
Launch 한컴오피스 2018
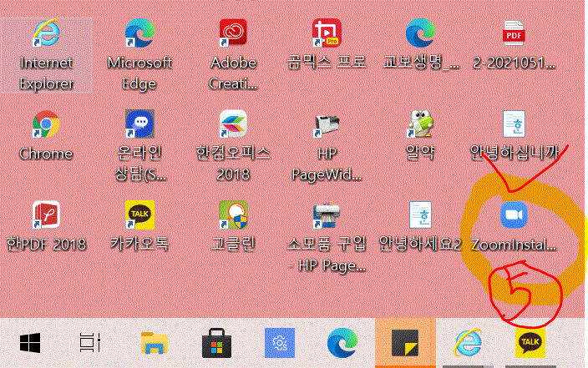tap(233, 146)
